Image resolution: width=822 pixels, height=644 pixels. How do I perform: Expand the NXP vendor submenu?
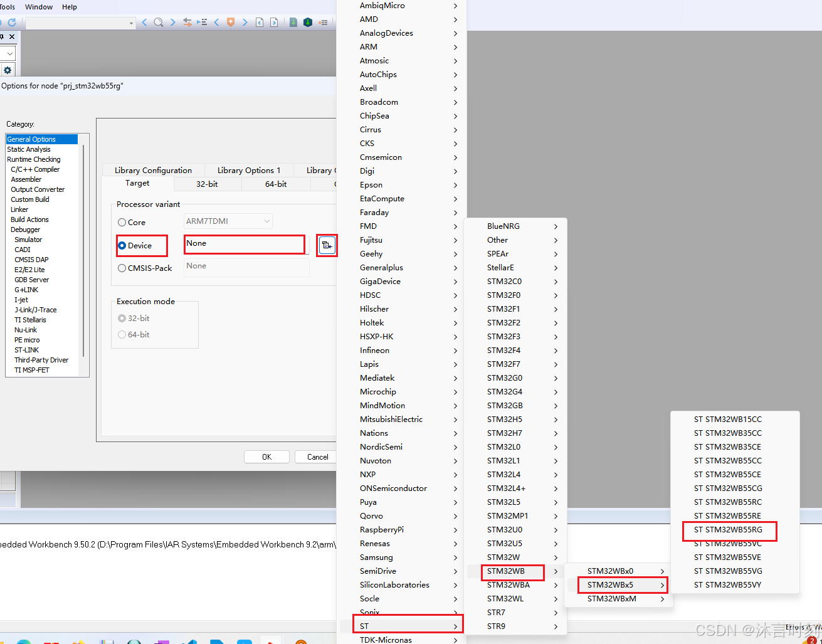(401, 475)
